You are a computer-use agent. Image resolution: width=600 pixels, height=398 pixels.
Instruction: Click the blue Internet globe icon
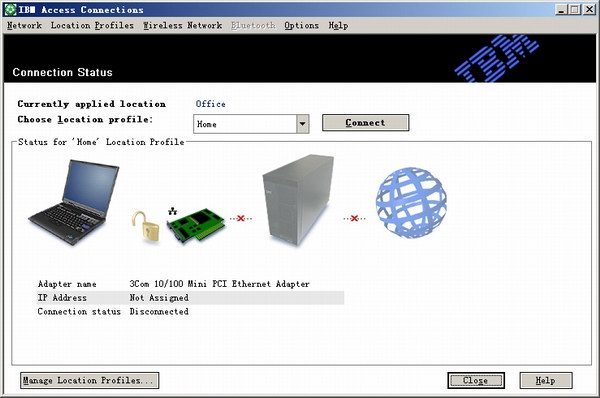click(411, 202)
